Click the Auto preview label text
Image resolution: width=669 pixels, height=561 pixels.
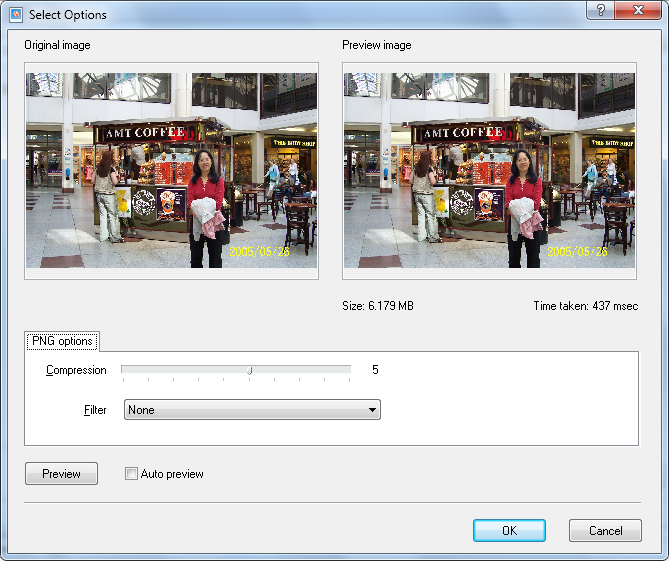coord(172,474)
